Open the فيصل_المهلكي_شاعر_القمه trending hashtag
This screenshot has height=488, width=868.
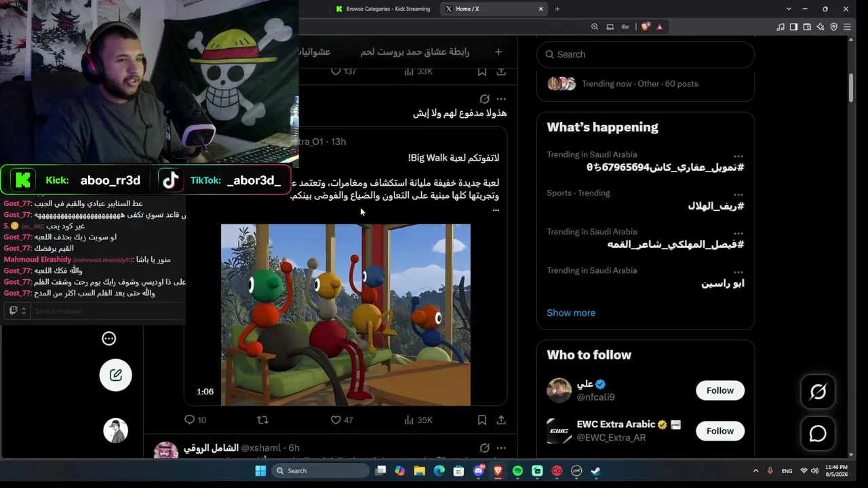coord(675,245)
